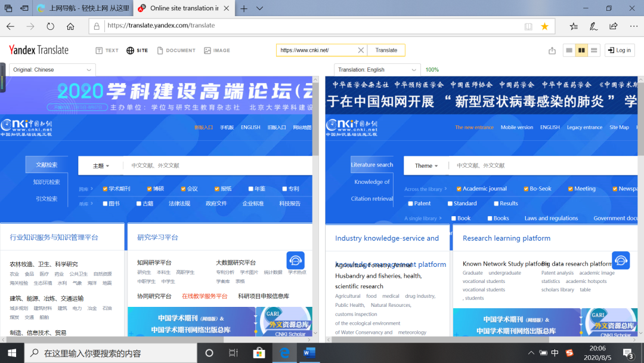Open the Theme search field dropdown
The width and height of the screenshot is (644, 363).
click(426, 165)
